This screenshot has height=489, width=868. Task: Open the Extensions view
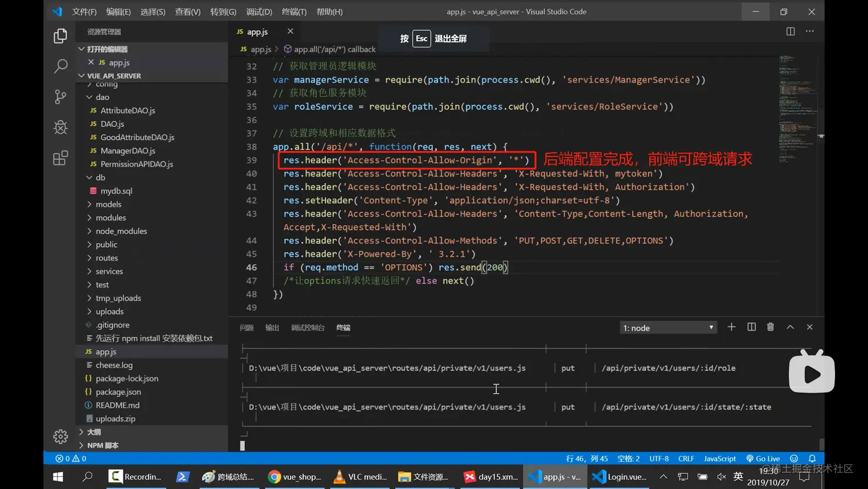point(60,158)
